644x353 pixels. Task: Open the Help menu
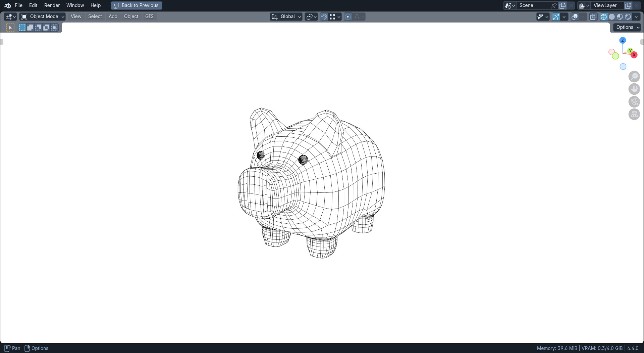[x=96, y=5]
